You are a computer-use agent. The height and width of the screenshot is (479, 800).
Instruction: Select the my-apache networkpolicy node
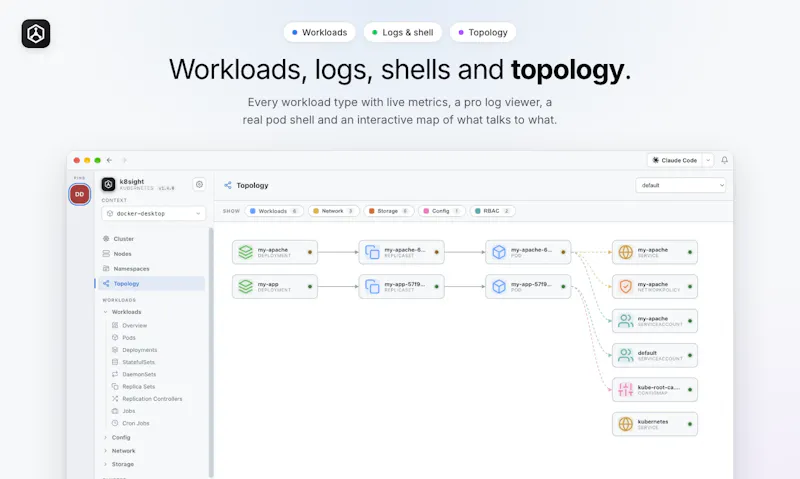[655, 287]
